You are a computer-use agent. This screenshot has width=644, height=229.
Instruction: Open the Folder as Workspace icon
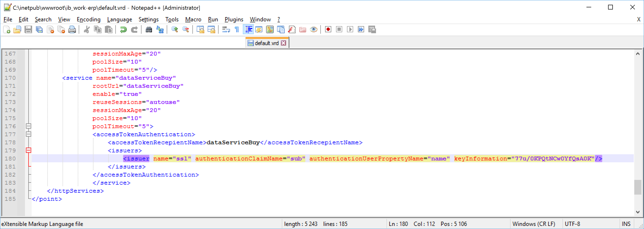(303, 30)
